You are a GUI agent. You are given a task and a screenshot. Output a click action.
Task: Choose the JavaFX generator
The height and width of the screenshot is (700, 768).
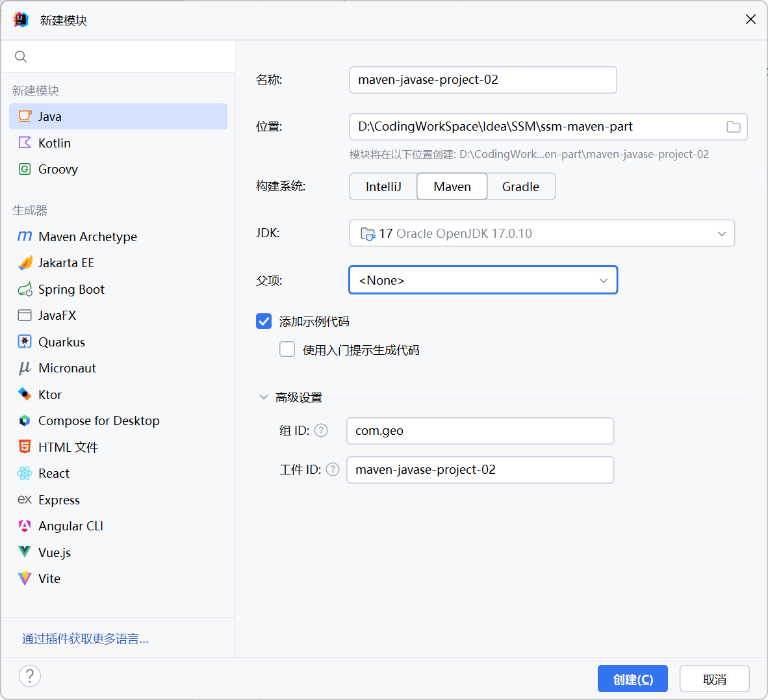tap(118, 315)
